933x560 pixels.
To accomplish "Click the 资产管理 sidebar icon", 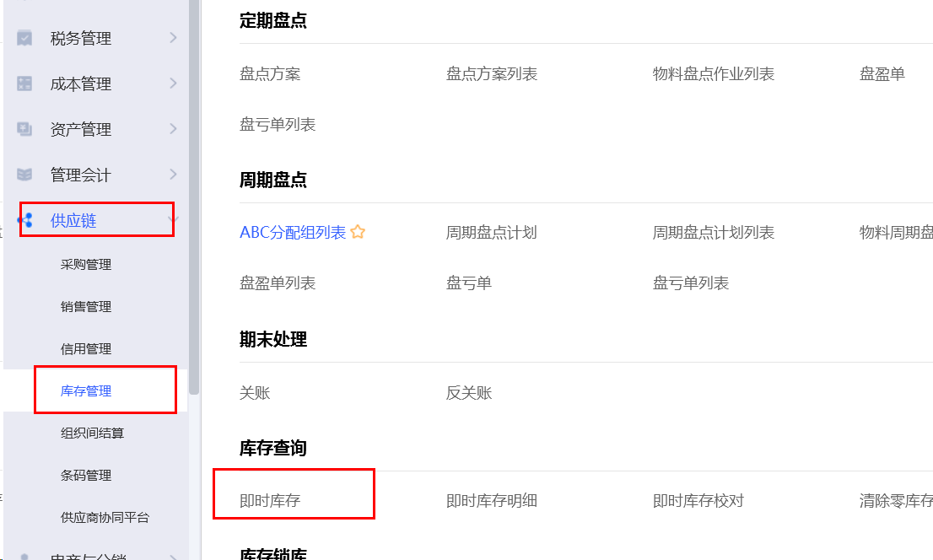I will [24, 129].
